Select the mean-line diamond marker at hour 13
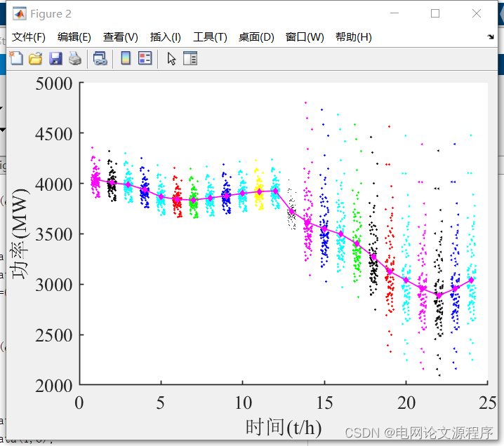This screenshot has width=504, height=446. [x=292, y=211]
